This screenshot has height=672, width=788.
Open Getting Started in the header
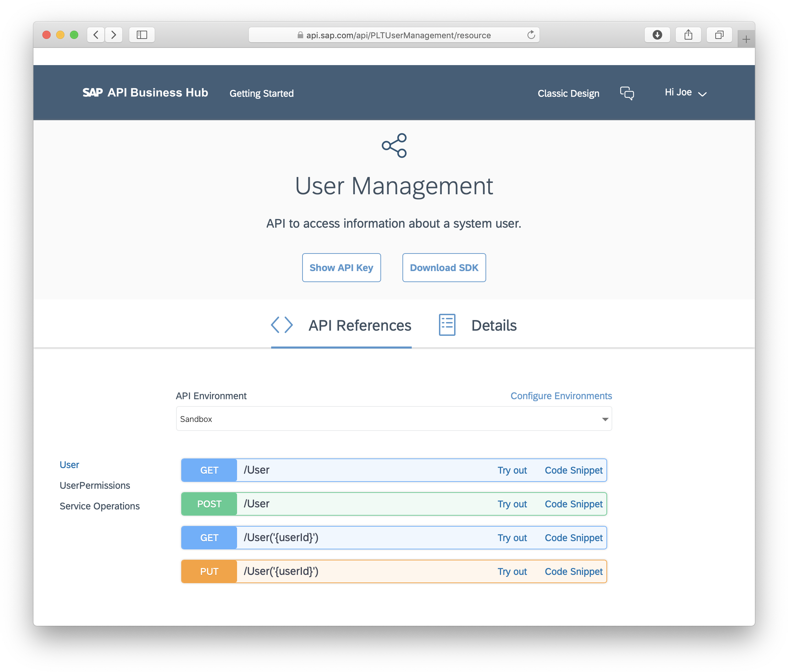point(262,93)
